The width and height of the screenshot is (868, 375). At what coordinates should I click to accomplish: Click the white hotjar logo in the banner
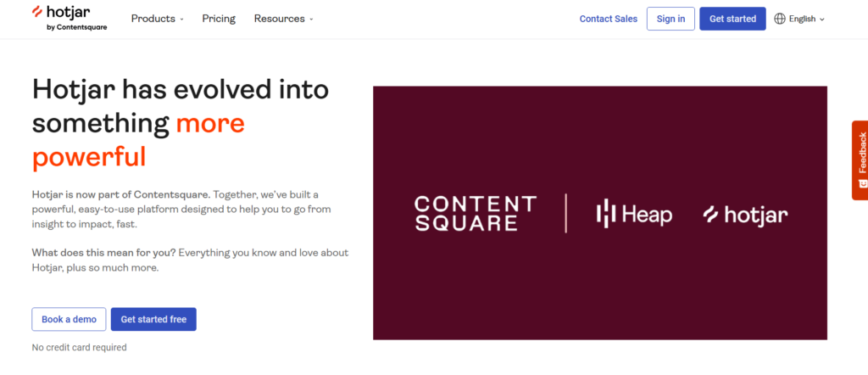(x=745, y=214)
